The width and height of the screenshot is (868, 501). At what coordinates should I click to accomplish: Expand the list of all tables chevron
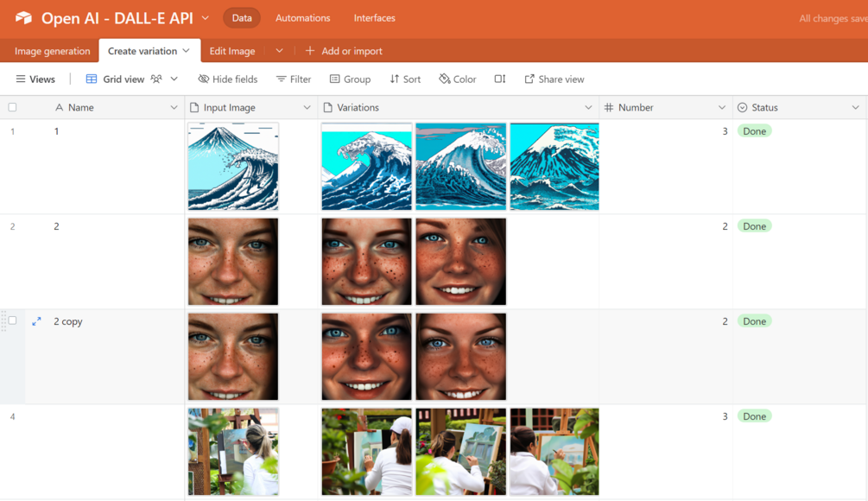[x=279, y=51]
